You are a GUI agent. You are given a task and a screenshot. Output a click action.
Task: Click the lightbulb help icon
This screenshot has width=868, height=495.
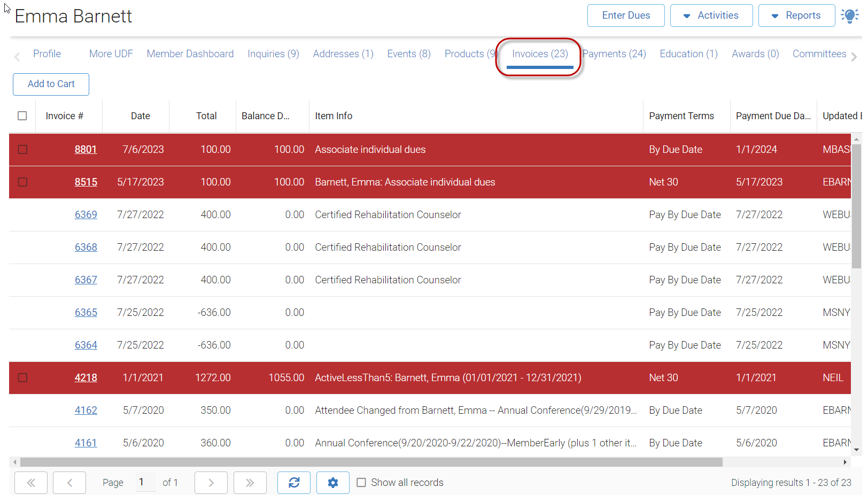tap(849, 16)
